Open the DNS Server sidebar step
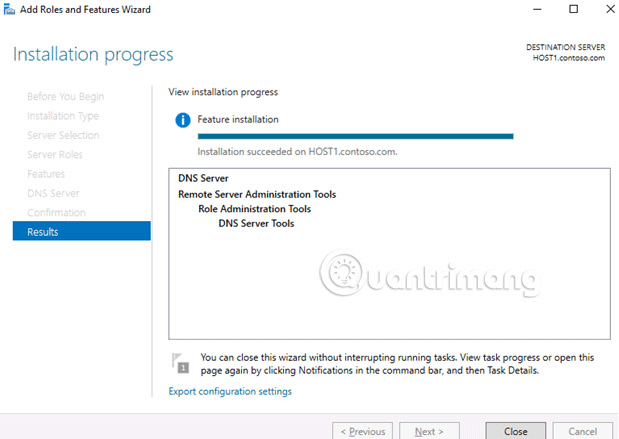 pos(53,193)
